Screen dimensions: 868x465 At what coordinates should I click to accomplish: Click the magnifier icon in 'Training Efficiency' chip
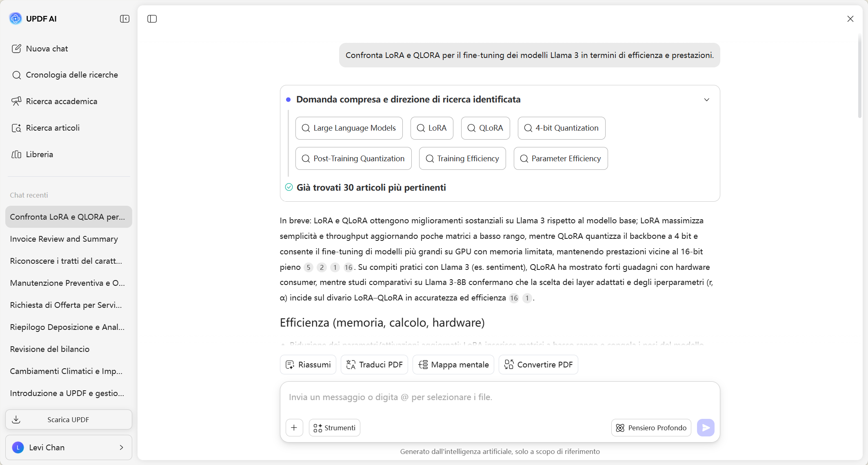pyautogui.click(x=430, y=158)
